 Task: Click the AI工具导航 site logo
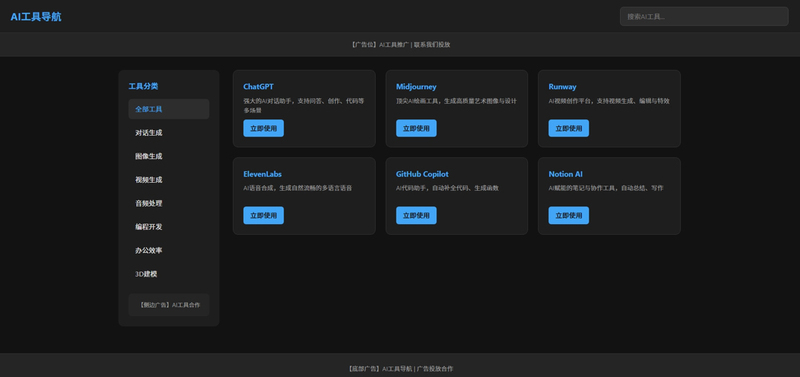[36, 17]
